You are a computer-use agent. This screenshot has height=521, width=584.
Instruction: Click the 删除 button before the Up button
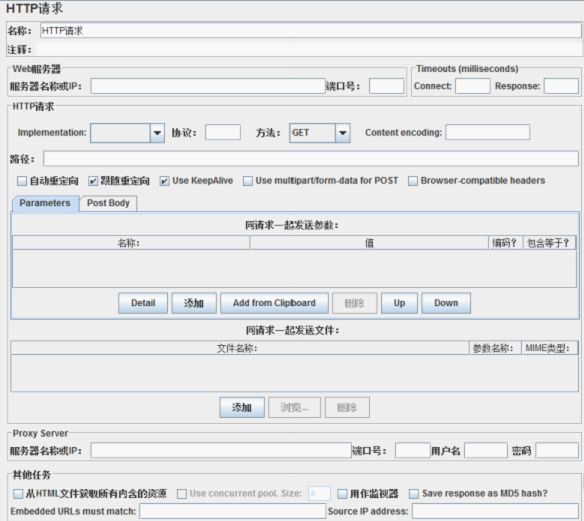click(x=355, y=303)
